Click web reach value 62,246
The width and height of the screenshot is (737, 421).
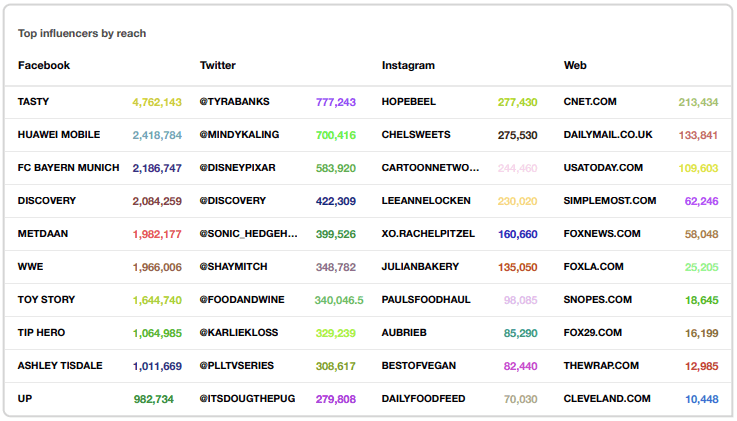(x=701, y=201)
